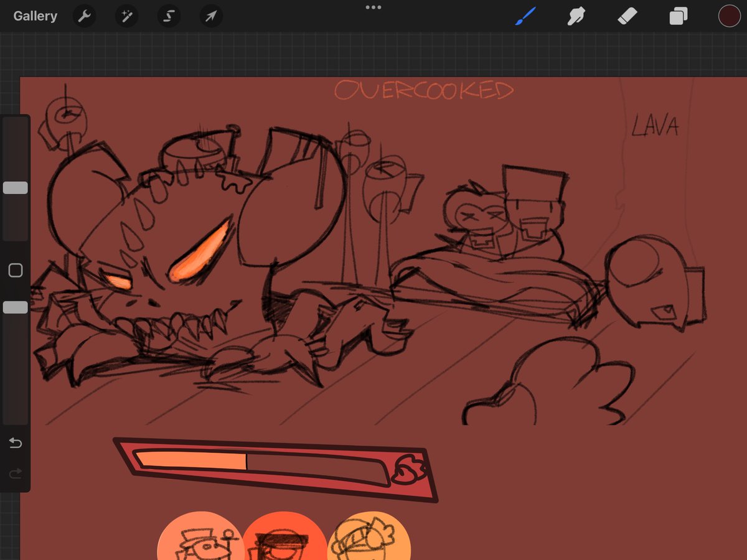Activate the Transform arrow tool
This screenshot has width=747, height=560.
(211, 16)
